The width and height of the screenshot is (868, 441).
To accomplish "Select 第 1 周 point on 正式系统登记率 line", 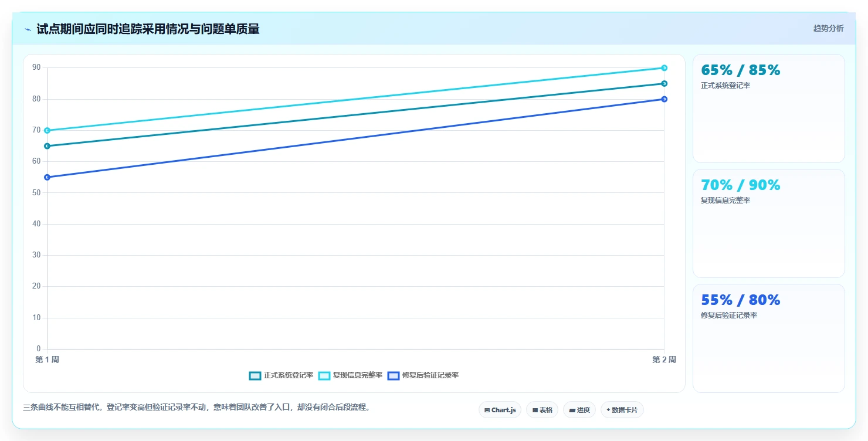I will pos(47,146).
